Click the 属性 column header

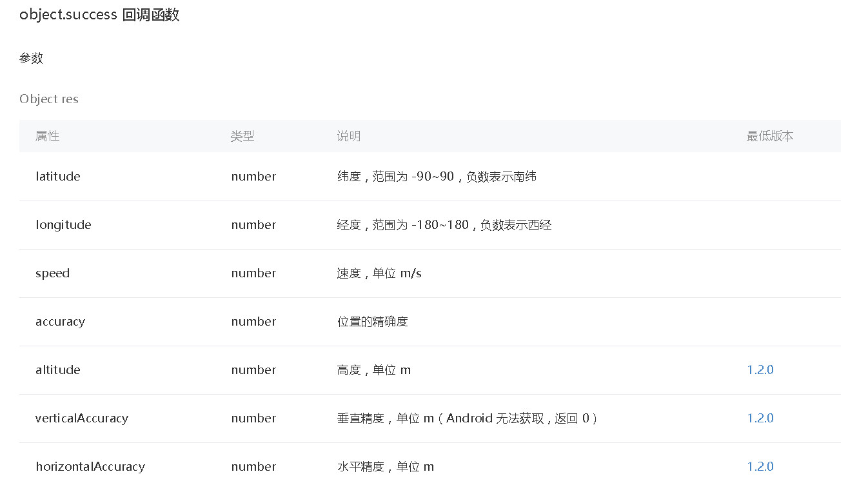pos(47,136)
